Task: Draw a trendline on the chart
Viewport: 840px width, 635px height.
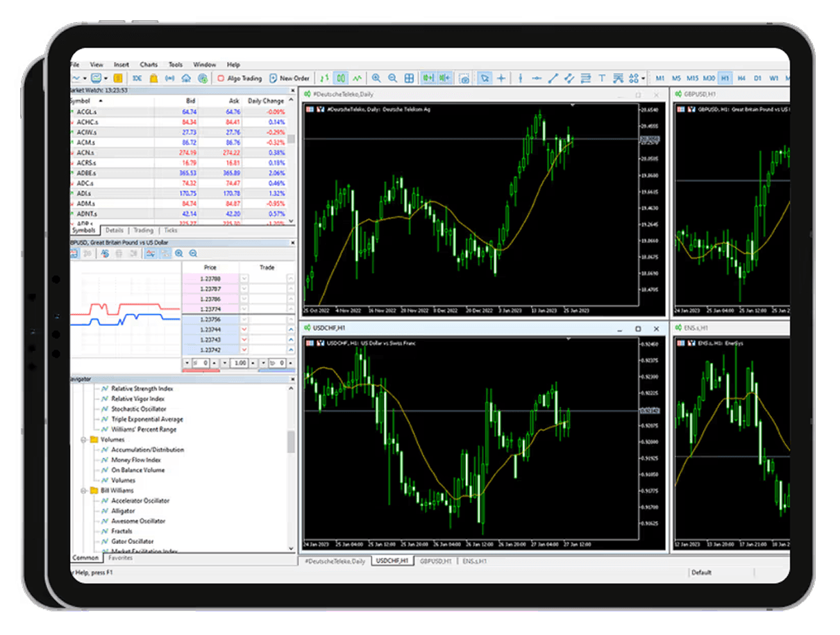Action: point(553,78)
